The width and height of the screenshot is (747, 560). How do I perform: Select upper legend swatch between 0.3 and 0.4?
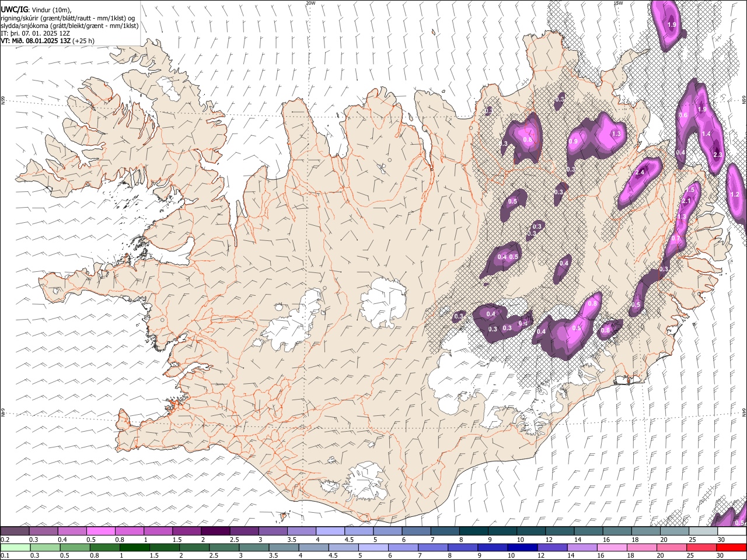tap(43, 531)
